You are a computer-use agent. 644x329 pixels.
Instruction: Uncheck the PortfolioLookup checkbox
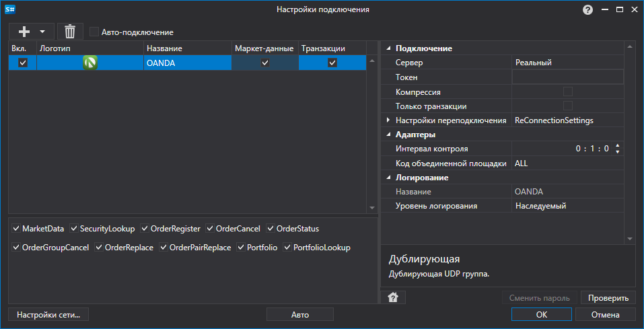(x=287, y=248)
